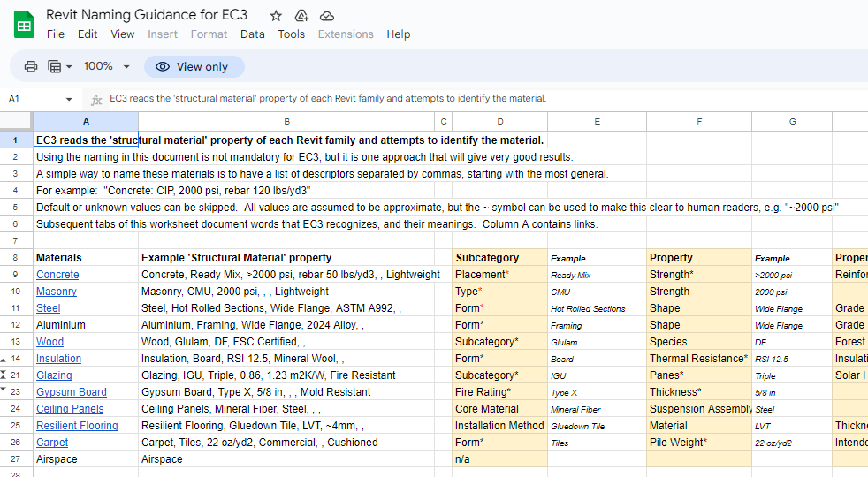Star this spreadsheet document

point(276,16)
